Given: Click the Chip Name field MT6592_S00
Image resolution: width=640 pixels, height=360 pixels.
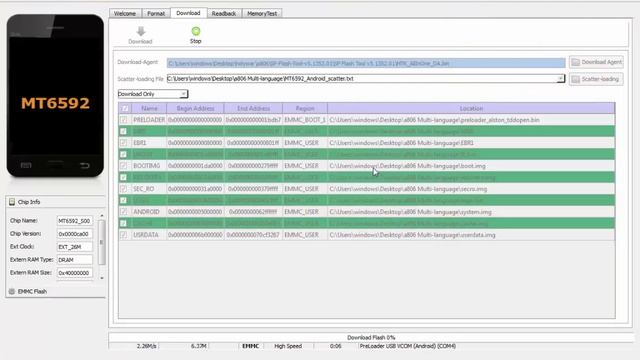Looking at the screenshot, I should [x=74, y=221].
